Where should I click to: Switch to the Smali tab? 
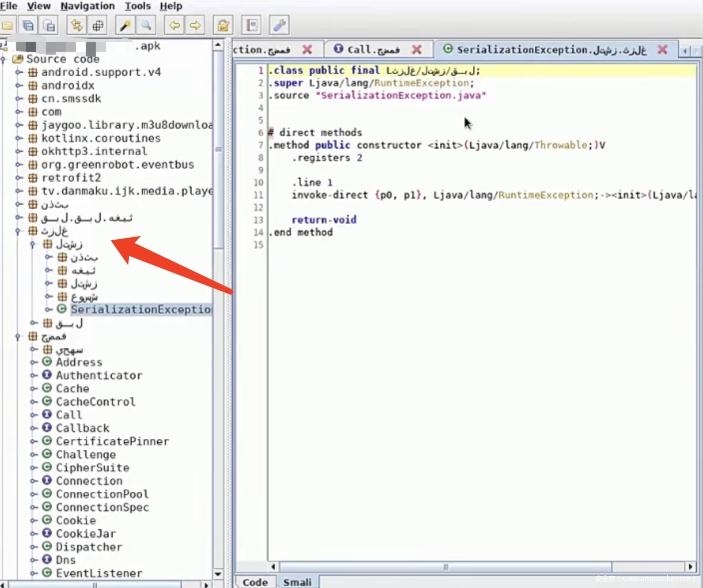coord(297,582)
